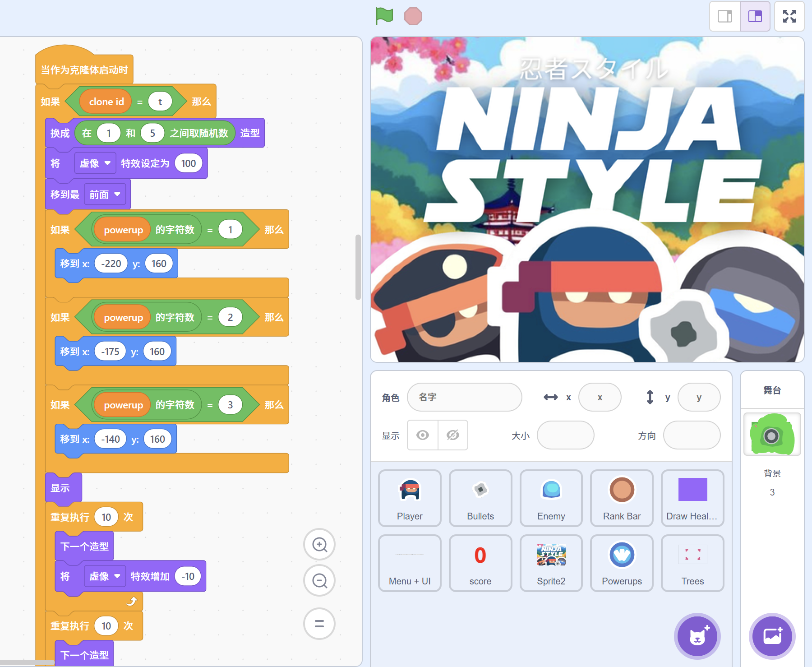
Task: Select the Player sprite
Action: tap(410, 498)
